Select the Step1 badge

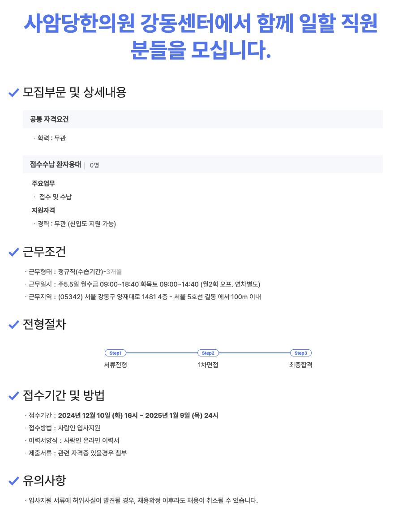[x=116, y=353]
